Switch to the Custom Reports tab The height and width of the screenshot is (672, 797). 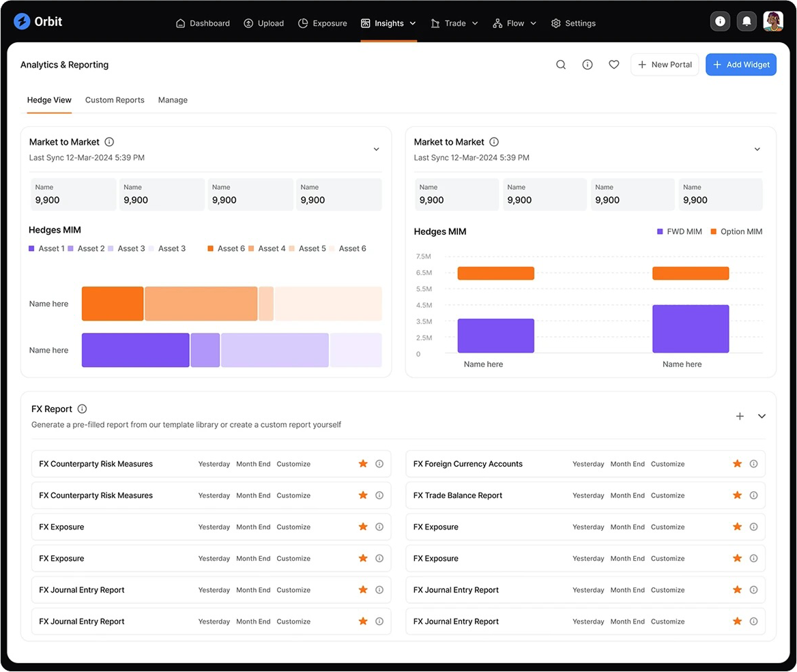[115, 100]
